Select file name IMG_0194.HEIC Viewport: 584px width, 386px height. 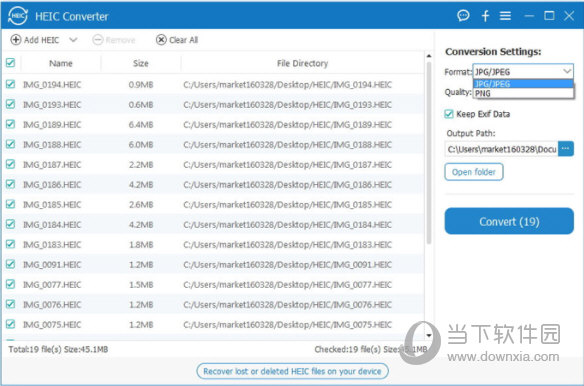point(52,85)
